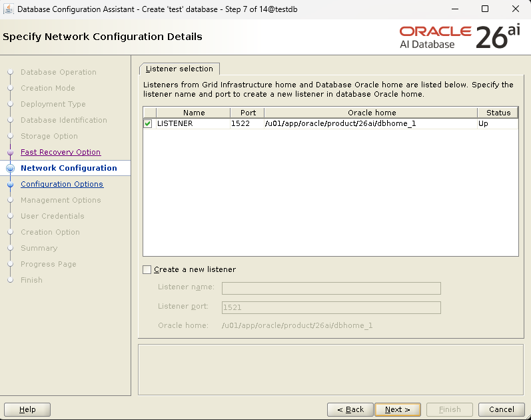The image size is (531, 420).
Task: Click the /u01/app/oracle/product/26ai/dbhome_1 table cell
Action: [x=371, y=124]
